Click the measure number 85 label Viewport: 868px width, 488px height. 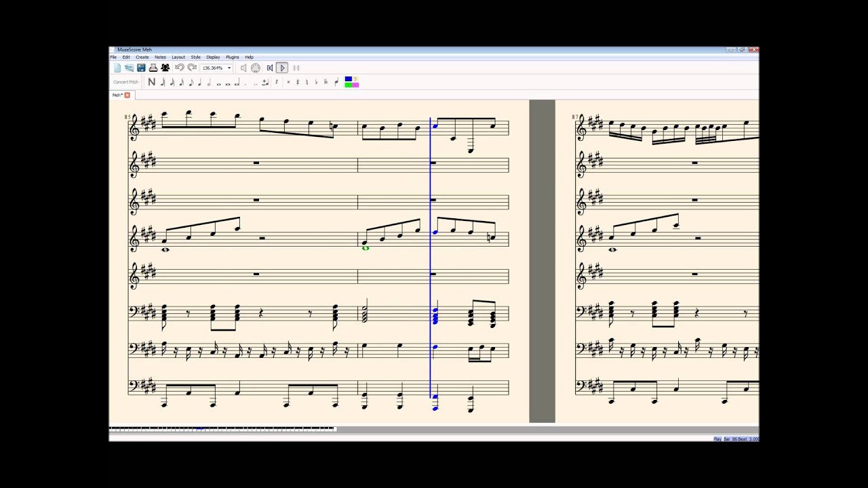coord(127,117)
